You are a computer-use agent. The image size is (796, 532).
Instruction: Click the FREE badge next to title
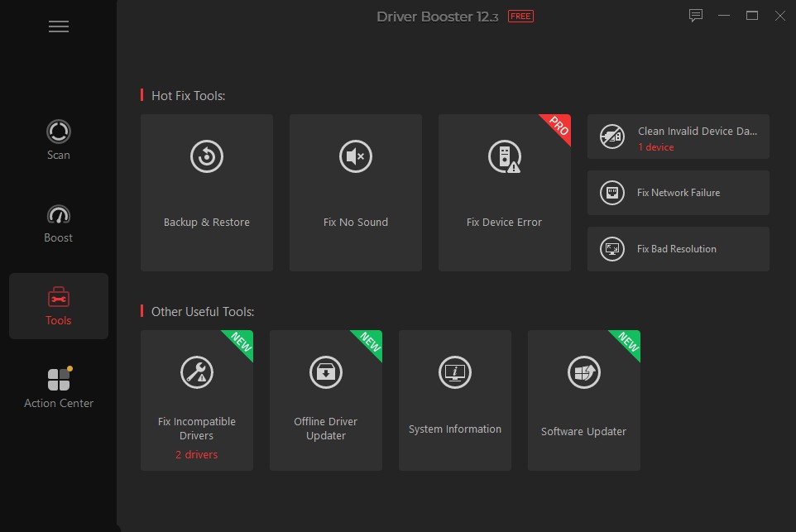(520, 16)
